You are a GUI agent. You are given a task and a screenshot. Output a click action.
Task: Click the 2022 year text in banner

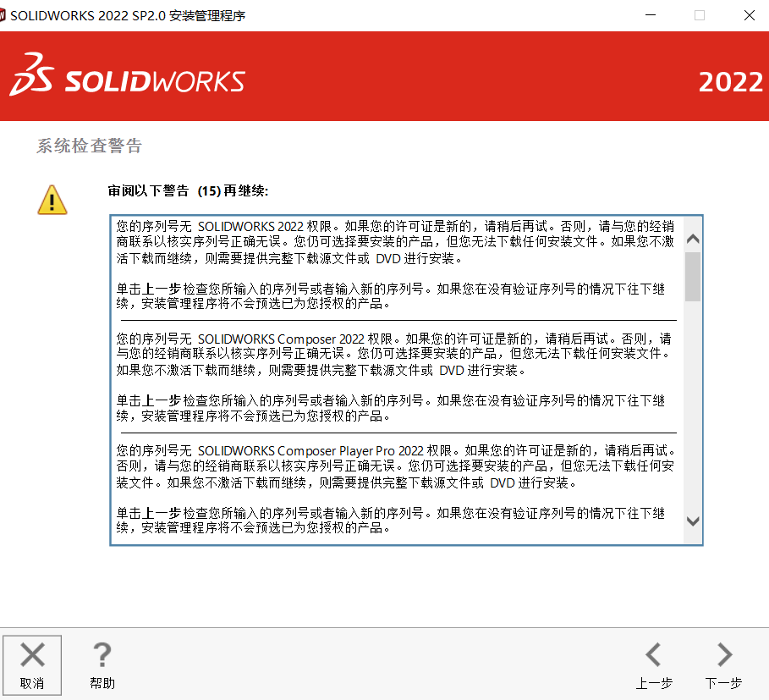(x=731, y=82)
